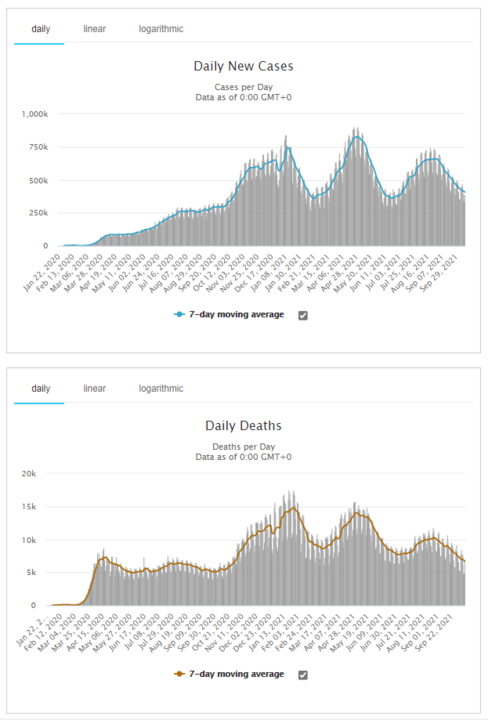488x720 pixels.
Task: Click the April 2021 peak in cases chart
Action: [x=357, y=136]
